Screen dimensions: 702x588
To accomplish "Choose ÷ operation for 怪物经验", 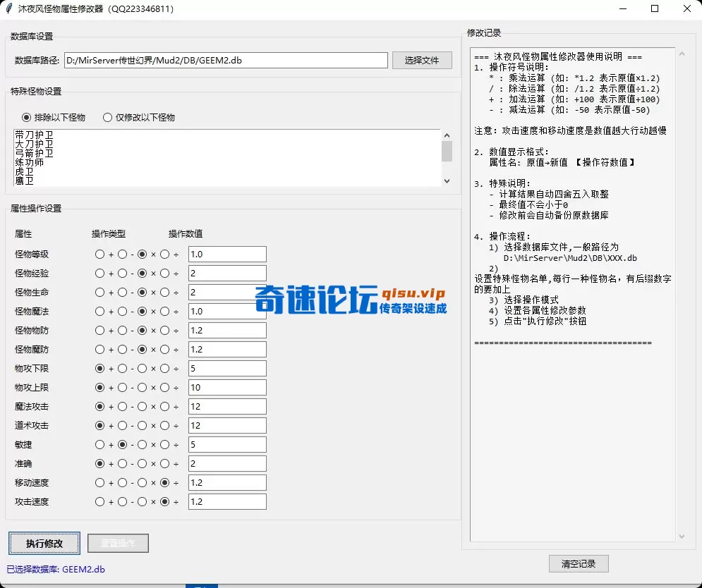I will [x=164, y=274].
